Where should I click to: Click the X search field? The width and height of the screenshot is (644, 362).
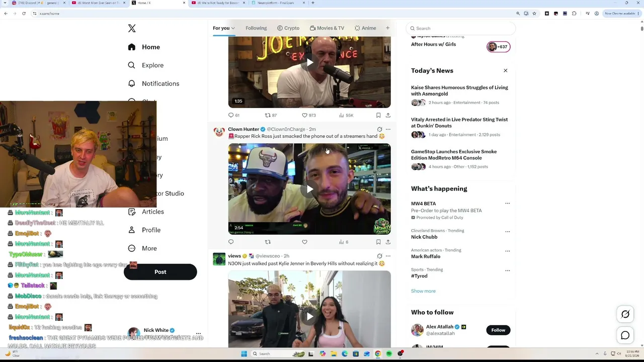461,28
